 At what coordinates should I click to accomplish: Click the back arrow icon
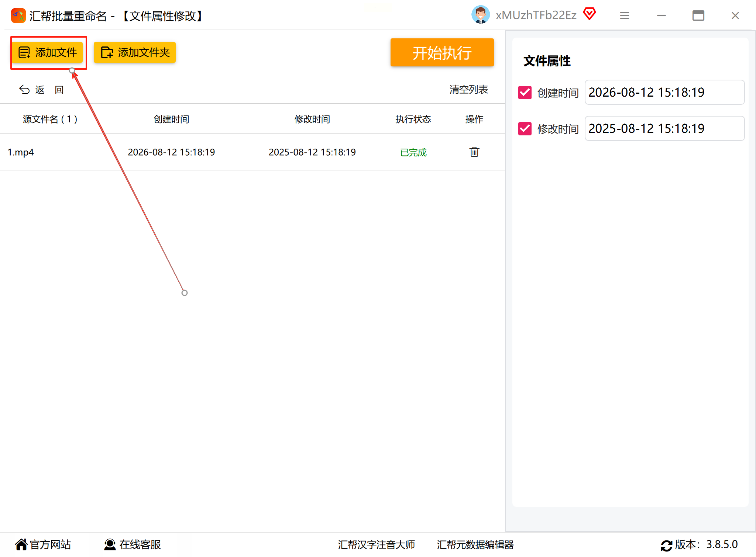tap(24, 90)
